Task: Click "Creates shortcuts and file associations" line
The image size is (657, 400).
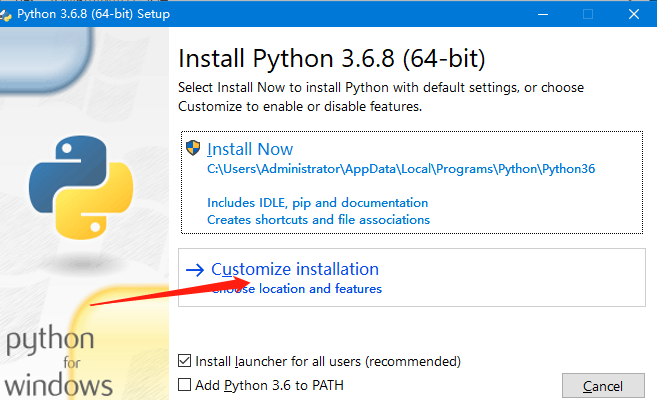Action: tap(318, 219)
